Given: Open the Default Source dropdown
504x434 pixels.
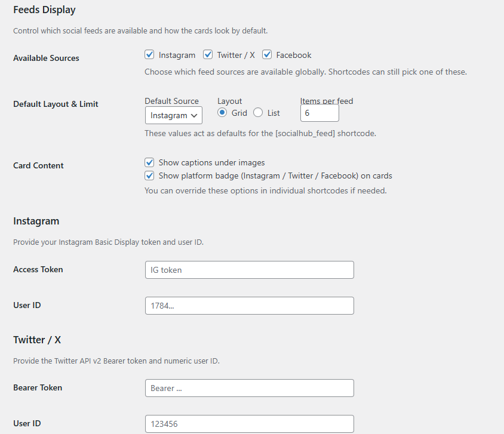Looking at the screenshot, I should coord(173,115).
